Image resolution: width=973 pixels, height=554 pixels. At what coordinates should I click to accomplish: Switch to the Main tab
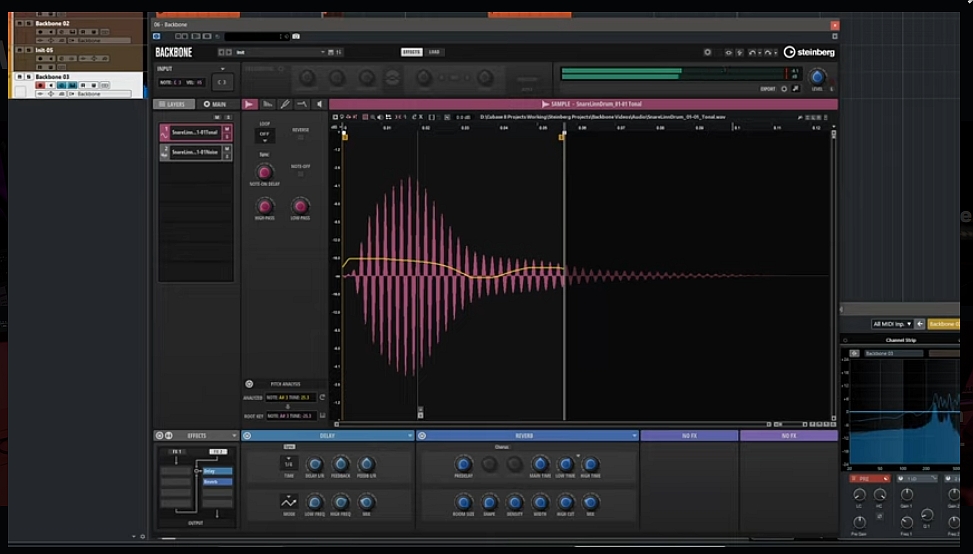[x=215, y=104]
